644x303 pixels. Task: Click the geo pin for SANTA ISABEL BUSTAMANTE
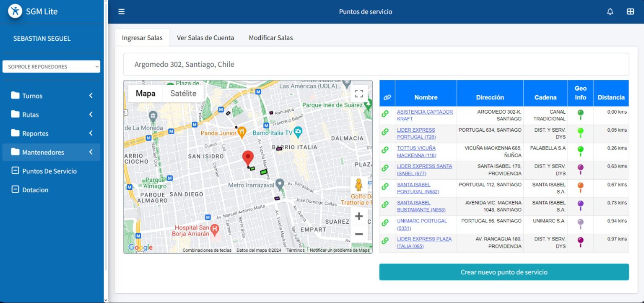pyautogui.click(x=580, y=206)
